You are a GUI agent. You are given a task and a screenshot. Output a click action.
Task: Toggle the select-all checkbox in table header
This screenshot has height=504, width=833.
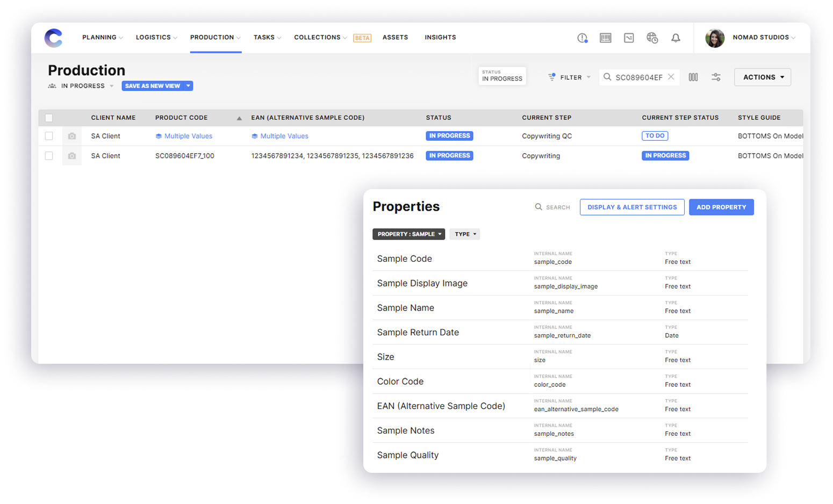tap(49, 118)
